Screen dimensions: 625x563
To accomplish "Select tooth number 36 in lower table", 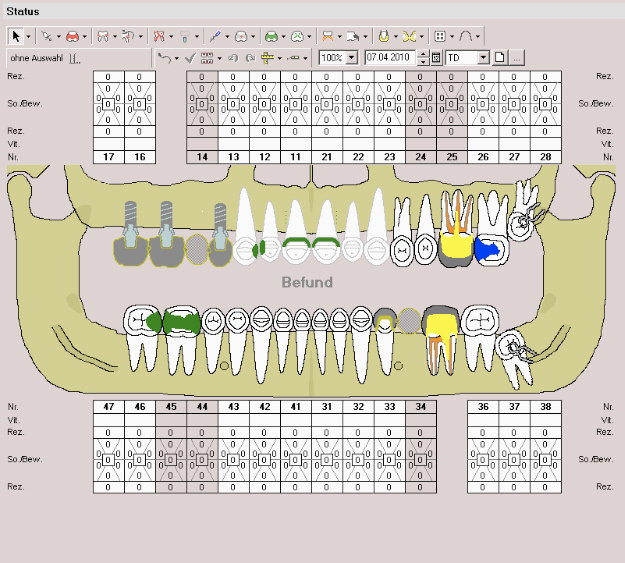I will pos(483,407).
